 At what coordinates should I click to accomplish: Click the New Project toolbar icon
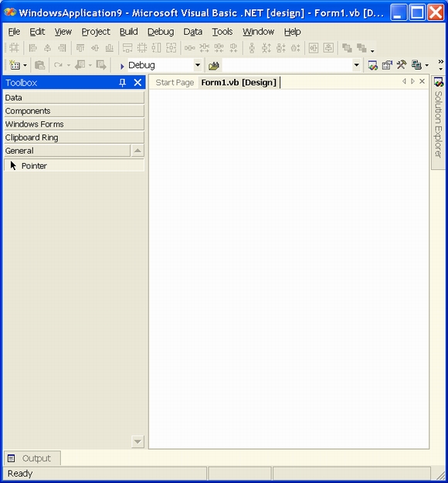(x=15, y=65)
